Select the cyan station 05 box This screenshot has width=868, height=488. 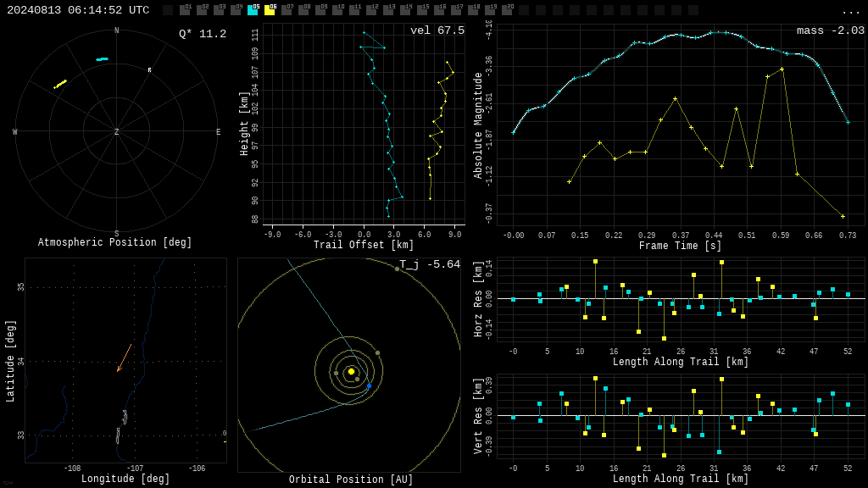pos(253,10)
